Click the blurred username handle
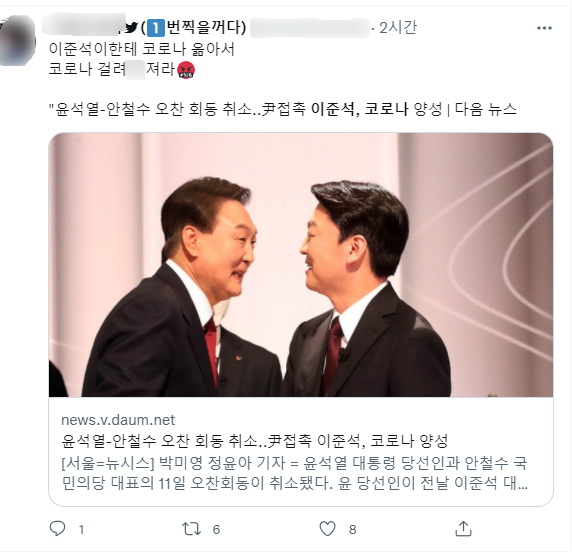The image size is (572, 552). tap(310, 28)
